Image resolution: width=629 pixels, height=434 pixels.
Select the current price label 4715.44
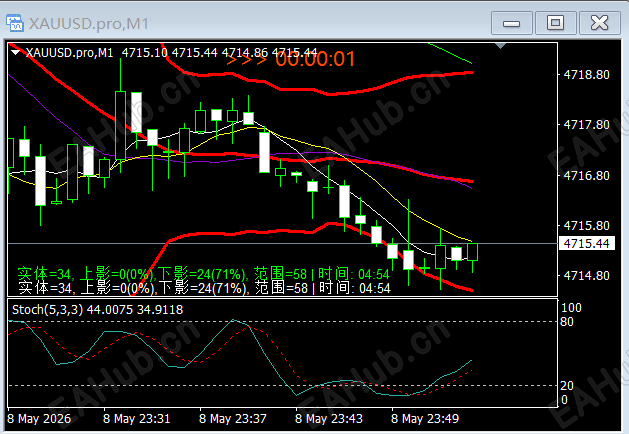click(x=586, y=243)
